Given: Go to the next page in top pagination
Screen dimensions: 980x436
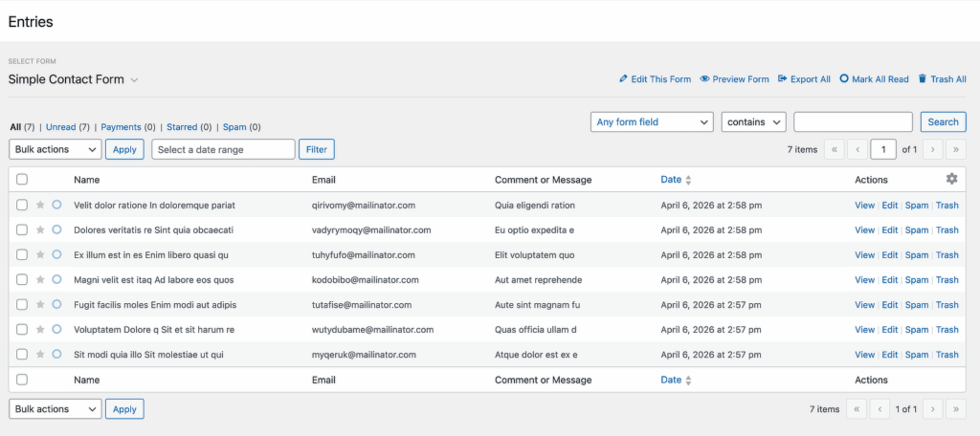Looking at the screenshot, I should (932, 149).
